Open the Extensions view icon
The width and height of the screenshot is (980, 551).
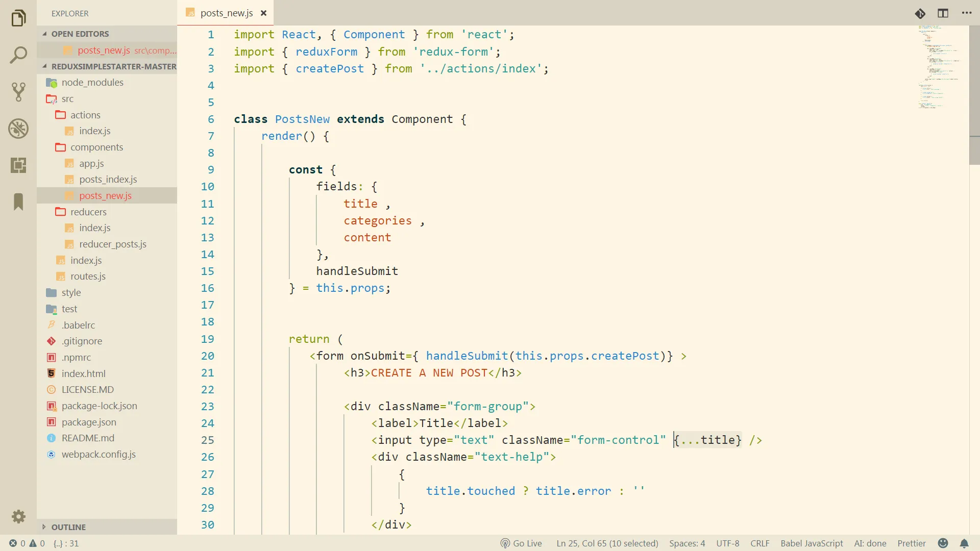click(x=18, y=165)
